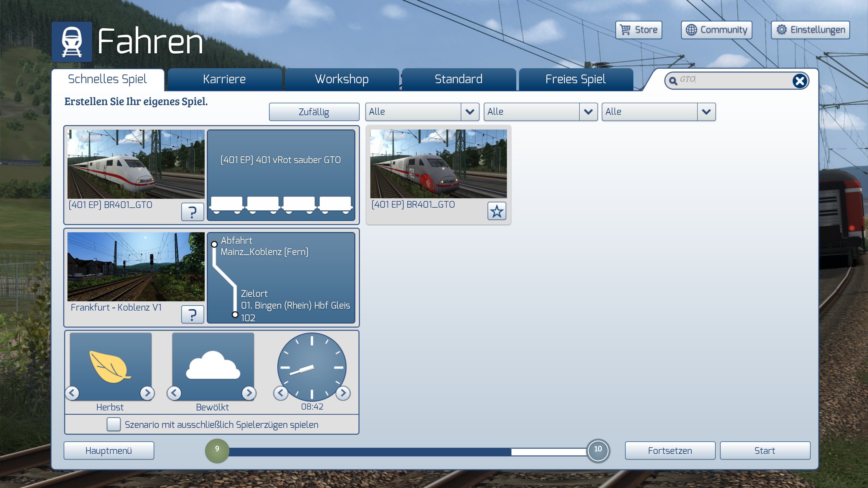Image resolution: width=868 pixels, height=488 pixels.
Task: Select the red-nosed BR401_GTO thumbnail
Action: click(x=438, y=164)
